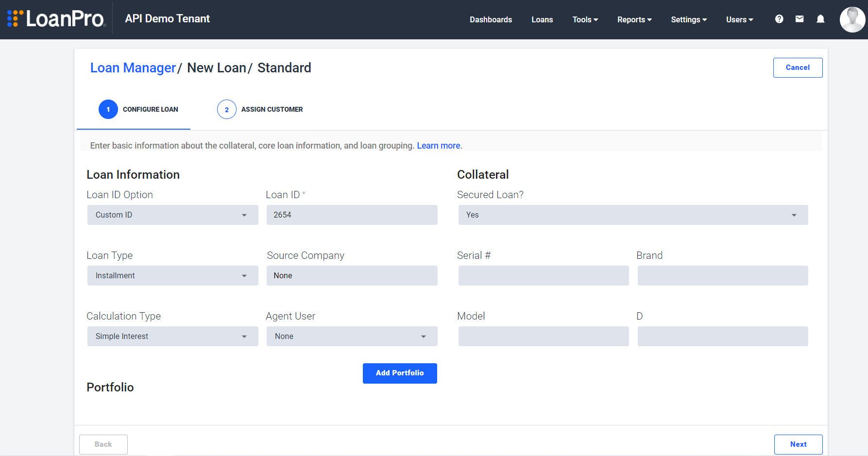Click the step 2 circle indicator
868x456 pixels.
coord(226,109)
